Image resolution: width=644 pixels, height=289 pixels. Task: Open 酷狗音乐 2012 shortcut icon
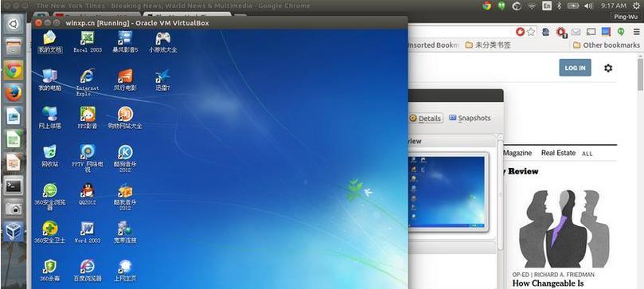[125, 158]
